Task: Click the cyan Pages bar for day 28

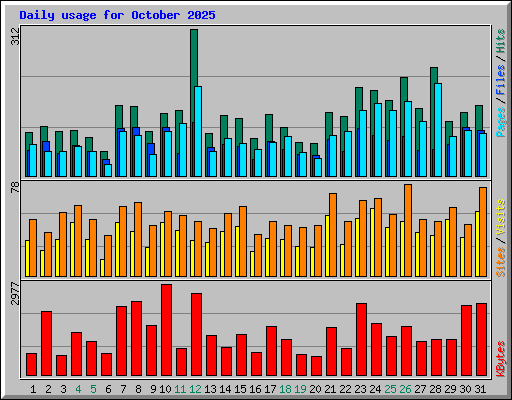Action: (x=438, y=130)
